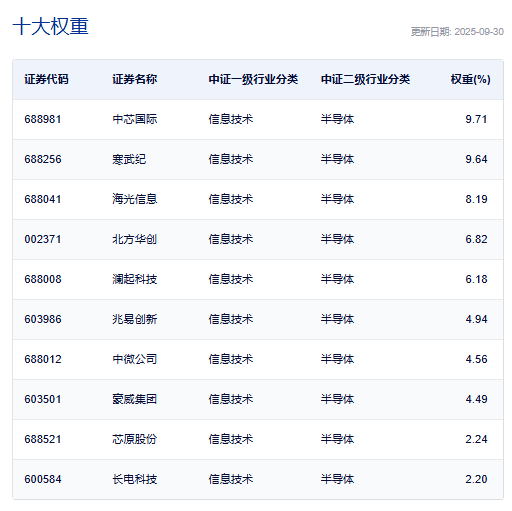Click the 证券名称 column header
Viewport: 512px width, 511px height.
(x=134, y=79)
